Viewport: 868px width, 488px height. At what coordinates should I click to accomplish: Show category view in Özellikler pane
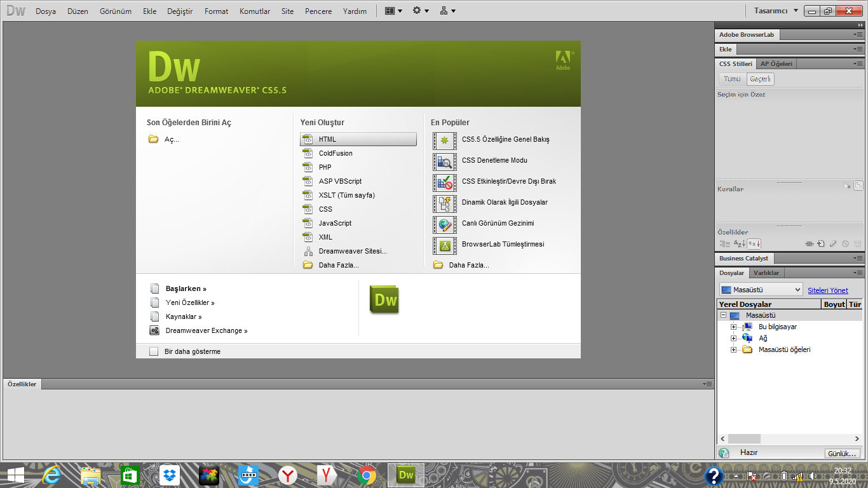pyautogui.click(x=725, y=243)
